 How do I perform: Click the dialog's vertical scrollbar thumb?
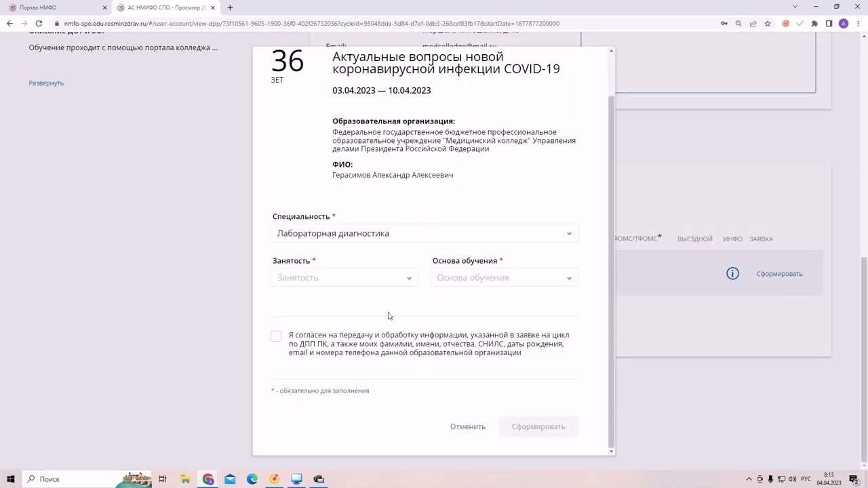[x=612, y=271]
